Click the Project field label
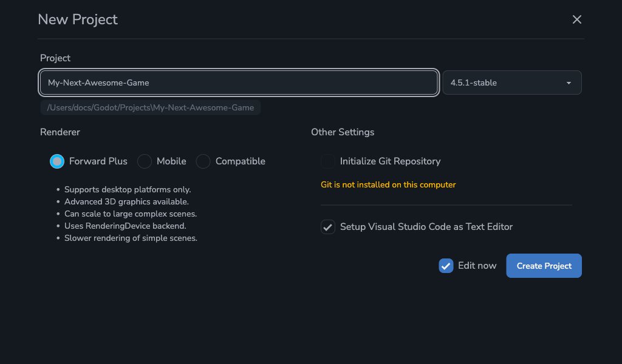622x364 pixels. coord(55,58)
